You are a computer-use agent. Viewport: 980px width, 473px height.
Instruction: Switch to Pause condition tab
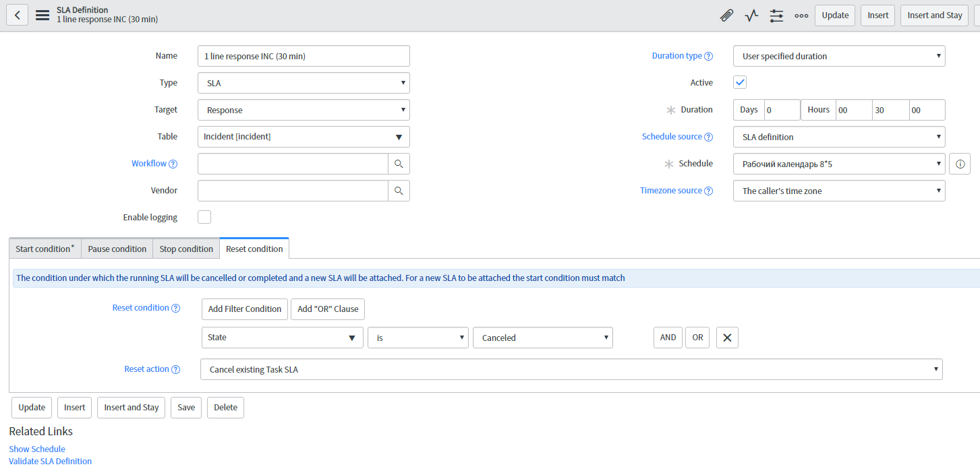tap(117, 249)
